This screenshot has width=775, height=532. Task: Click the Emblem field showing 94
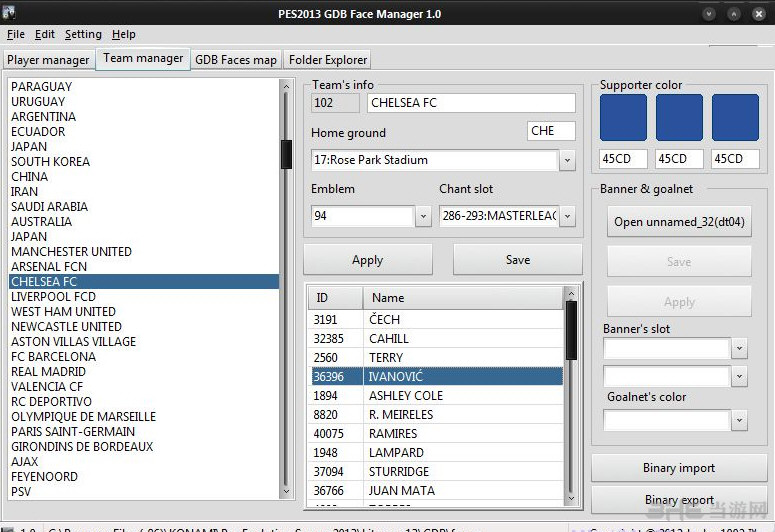pos(363,216)
